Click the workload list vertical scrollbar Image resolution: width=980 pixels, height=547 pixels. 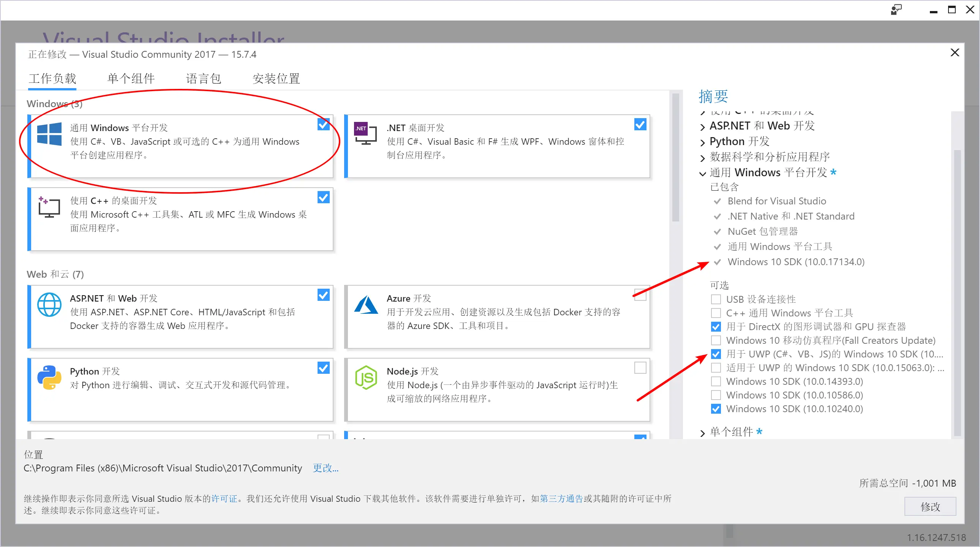pos(675,158)
